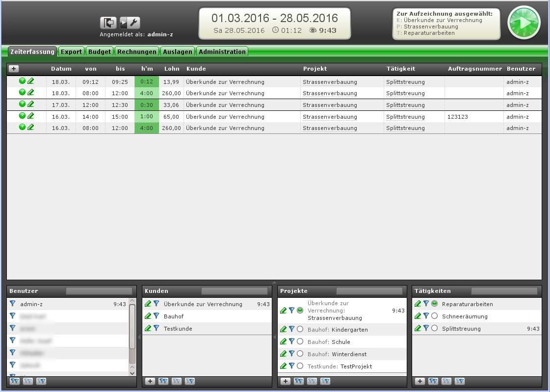Filter by user admin-z funnel icon

tap(13, 304)
